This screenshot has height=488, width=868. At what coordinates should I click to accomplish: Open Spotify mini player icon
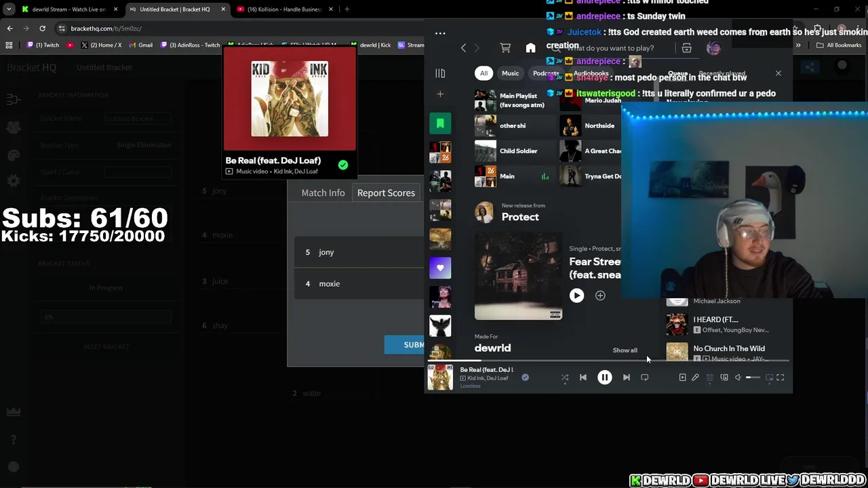pyautogui.click(x=769, y=378)
